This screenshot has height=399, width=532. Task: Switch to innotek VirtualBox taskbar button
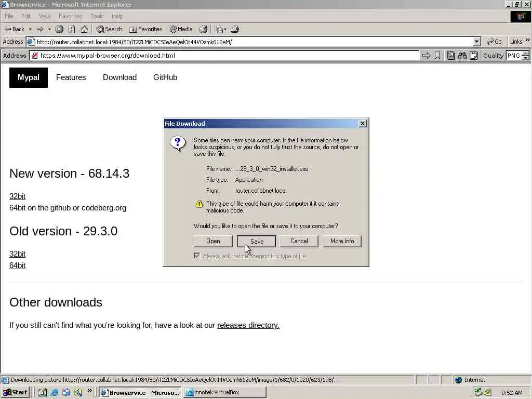(224, 393)
